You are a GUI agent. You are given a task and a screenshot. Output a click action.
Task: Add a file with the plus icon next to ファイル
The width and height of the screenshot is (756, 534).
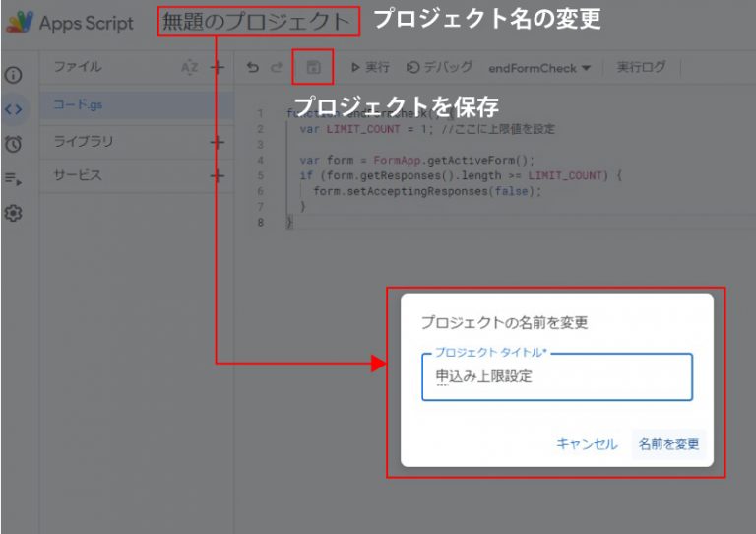218,67
